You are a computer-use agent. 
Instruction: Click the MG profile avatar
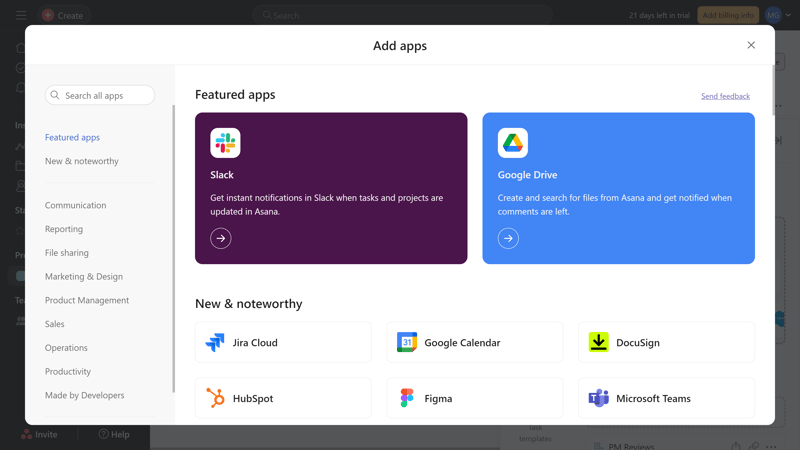(x=773, y=15)
